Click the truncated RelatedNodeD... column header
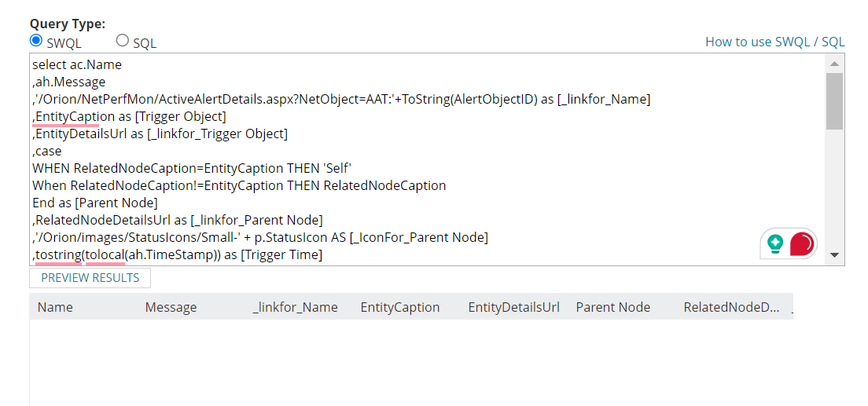The width and height of the screenshot is (868, 406). [732, 307]
